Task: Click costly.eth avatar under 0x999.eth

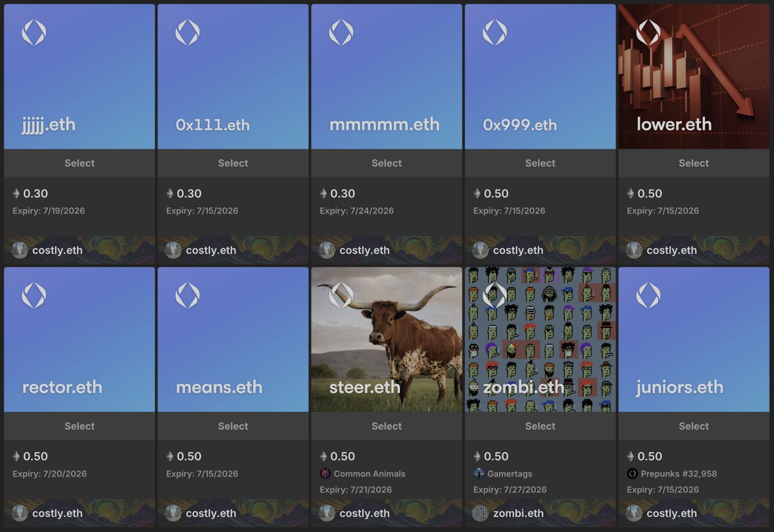Action: [481, 250]
